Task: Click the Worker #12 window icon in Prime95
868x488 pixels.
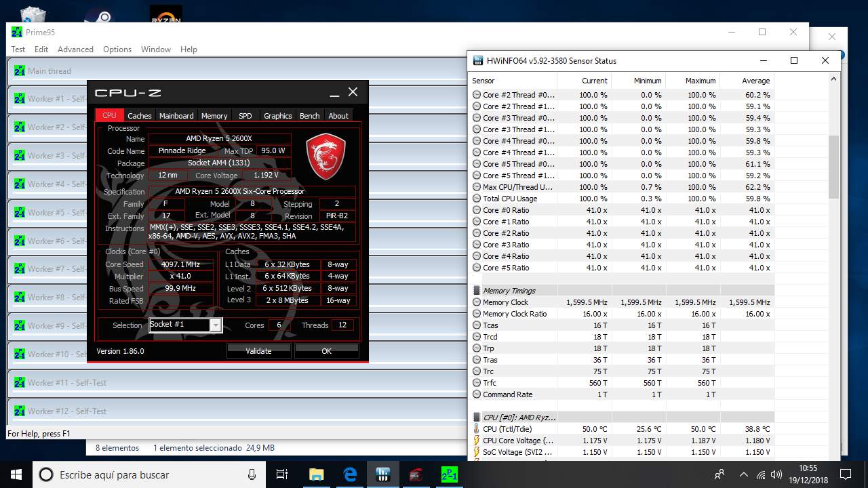Action: click(x=19, y=411)
